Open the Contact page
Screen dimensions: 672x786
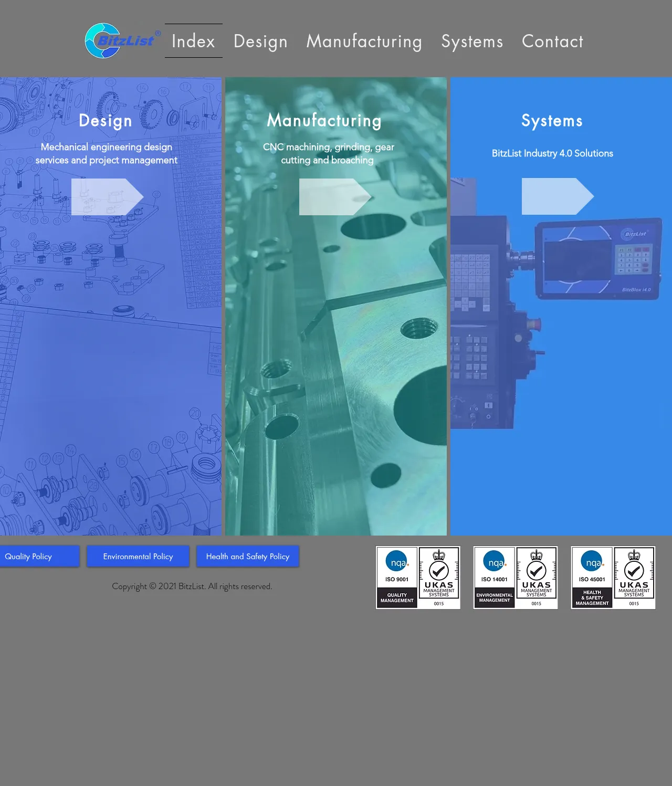click(552, 41)
